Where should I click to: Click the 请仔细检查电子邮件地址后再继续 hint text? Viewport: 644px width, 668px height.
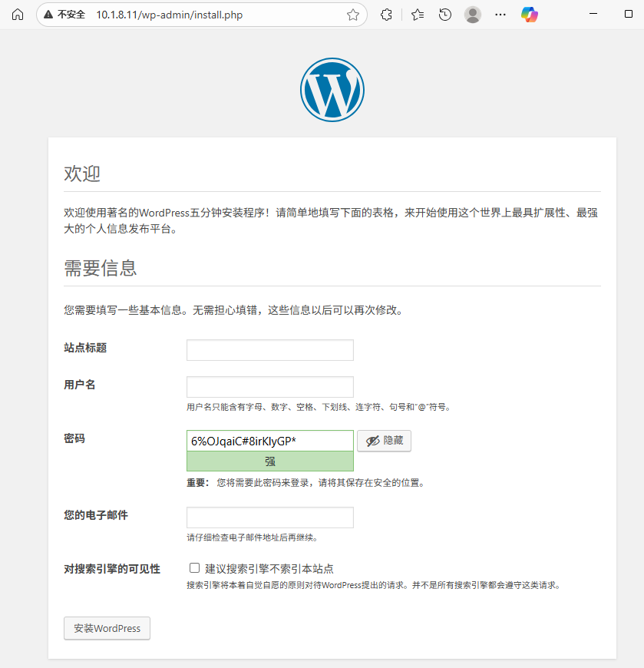coord(252,537)
